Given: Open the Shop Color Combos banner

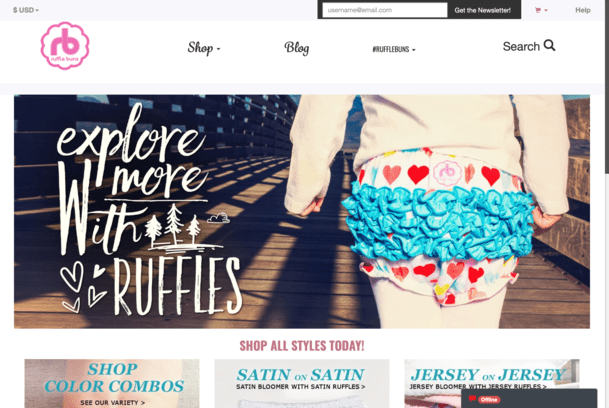Looking at the screenshot, I should click(112, 384).
